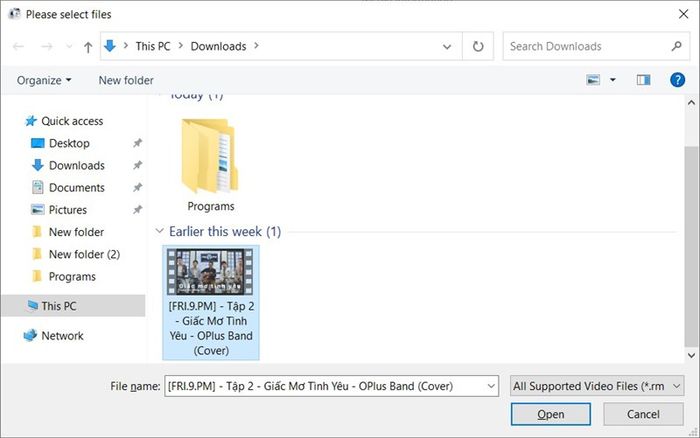Click the search magnifier icon
The image size is (700, 438).
pos(677,46)
